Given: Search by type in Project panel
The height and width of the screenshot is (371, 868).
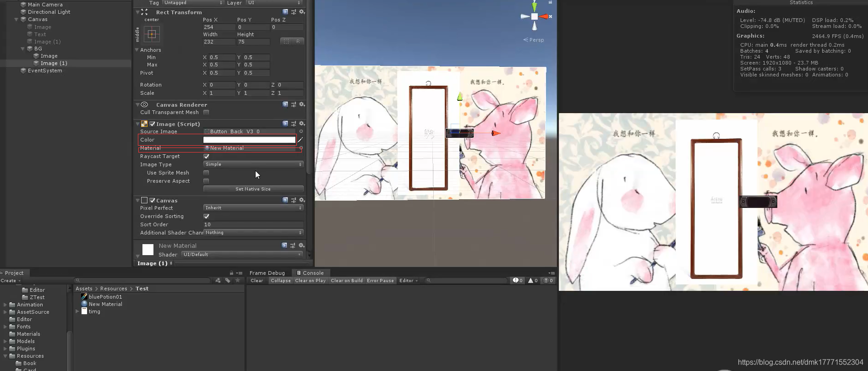Looking at the screenshot, I should pos(218,280).
